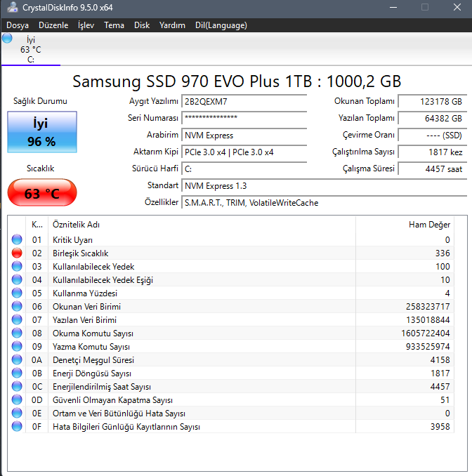Open the Dosya menu
This screenshot has width=472, height=476.
click(18, 25)
